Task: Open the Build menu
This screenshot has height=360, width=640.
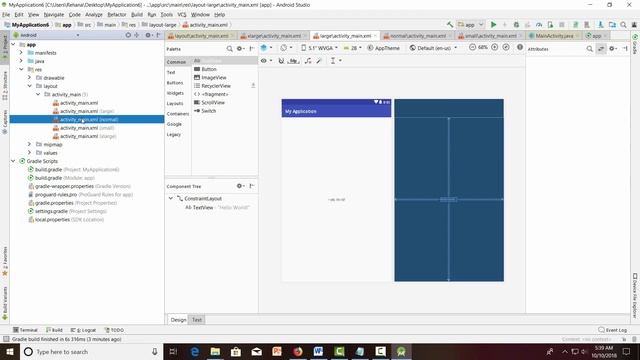Action: pos(137,15)
